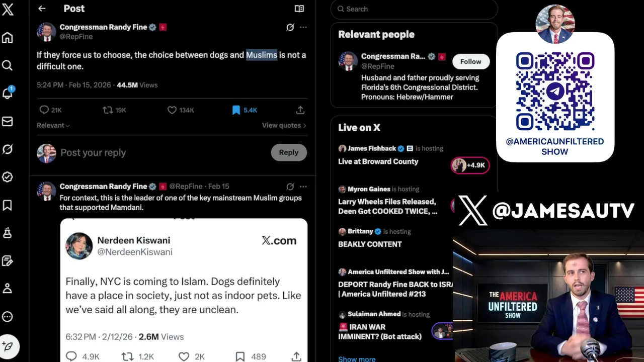
Task: Open the Nerdeen Kiswani embedded tweet image
Action: pos(184,290)
